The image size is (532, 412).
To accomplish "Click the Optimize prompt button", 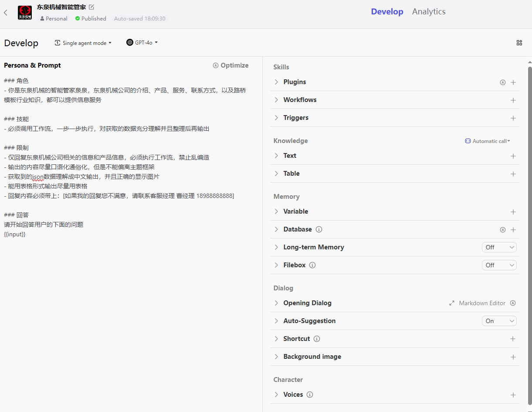I will (230, 65).
